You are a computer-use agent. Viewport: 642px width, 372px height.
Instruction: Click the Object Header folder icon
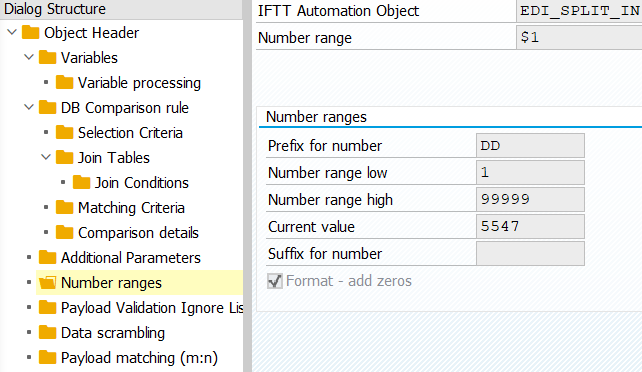coord(30,32)
